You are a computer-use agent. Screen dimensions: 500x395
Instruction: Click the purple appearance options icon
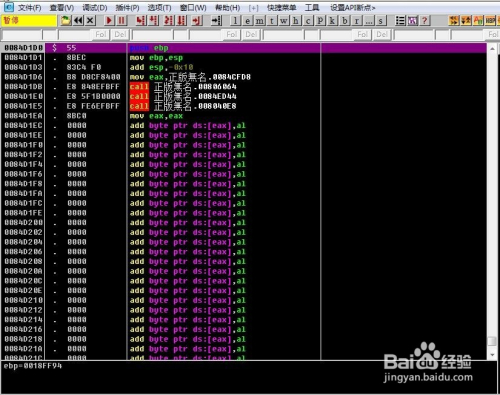[413, 21]
